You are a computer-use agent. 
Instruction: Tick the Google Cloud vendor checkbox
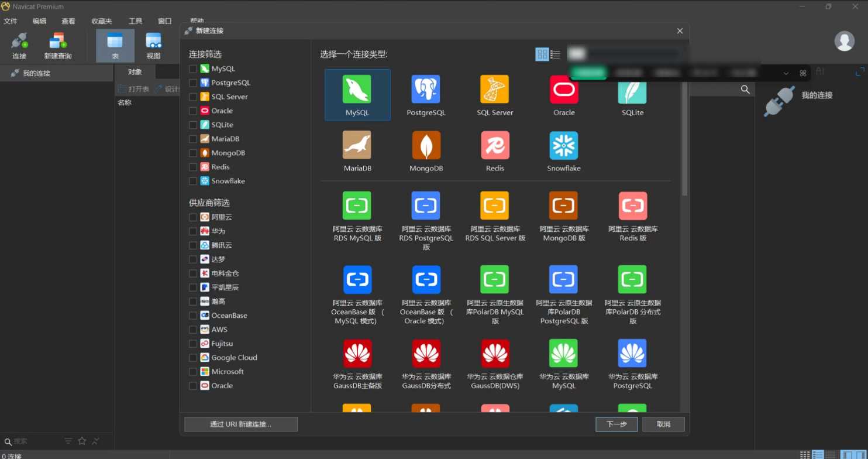(x=193, y=358)
